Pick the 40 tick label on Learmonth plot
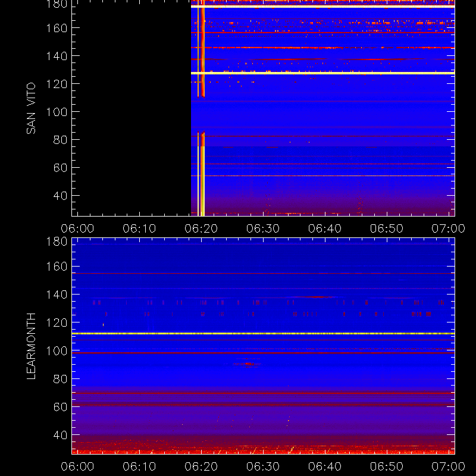This screenshot has width=476, height=476. point(60,436)
